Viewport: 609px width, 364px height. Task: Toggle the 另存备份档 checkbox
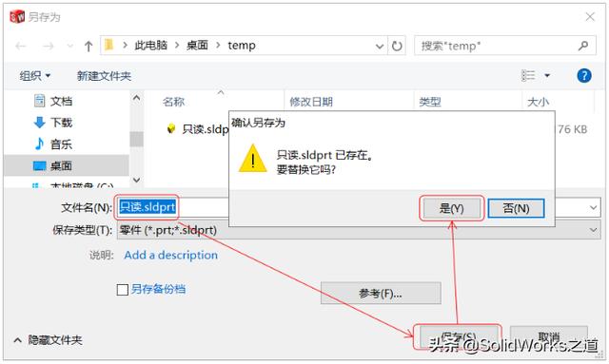pos(123,290)
